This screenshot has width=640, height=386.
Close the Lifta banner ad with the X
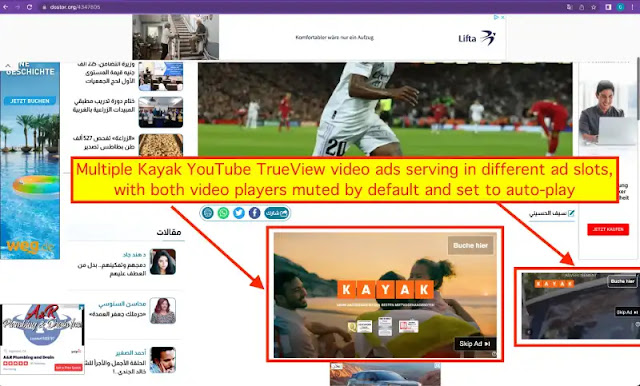tap(502, 17)
